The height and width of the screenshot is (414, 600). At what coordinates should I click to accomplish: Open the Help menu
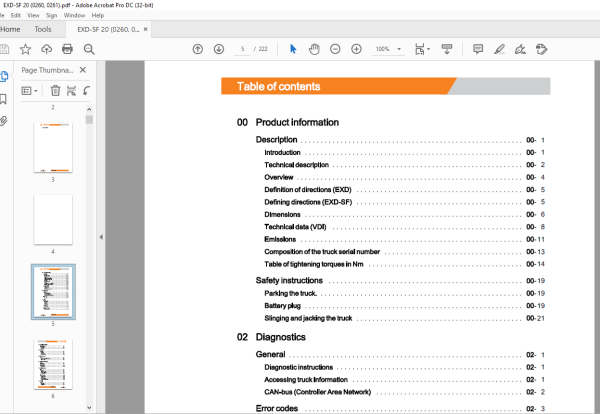pyautogui.click(x=98, y=15)
